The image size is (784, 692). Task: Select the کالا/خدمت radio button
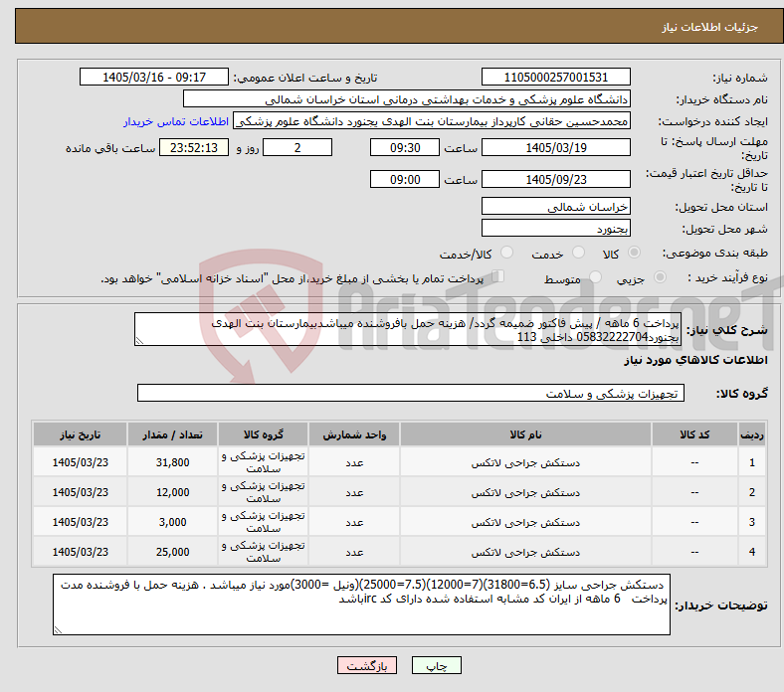[507, 253]
